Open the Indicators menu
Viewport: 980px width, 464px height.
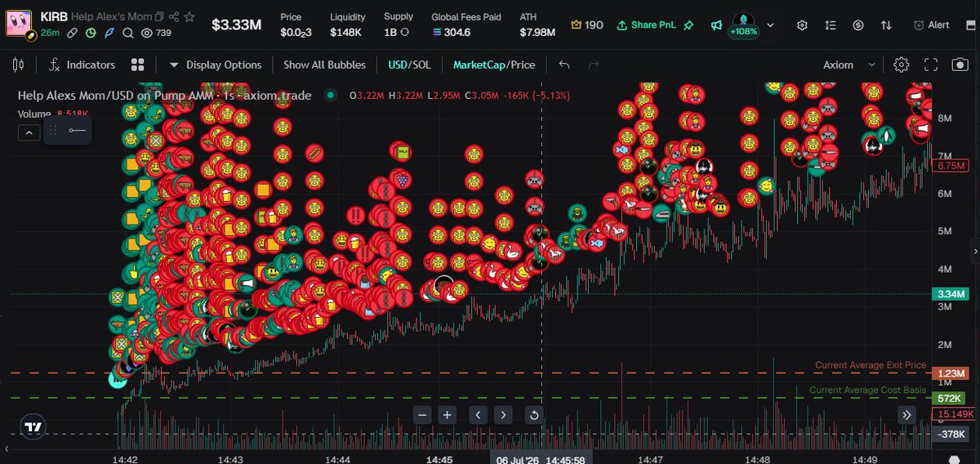click(82, 65)
